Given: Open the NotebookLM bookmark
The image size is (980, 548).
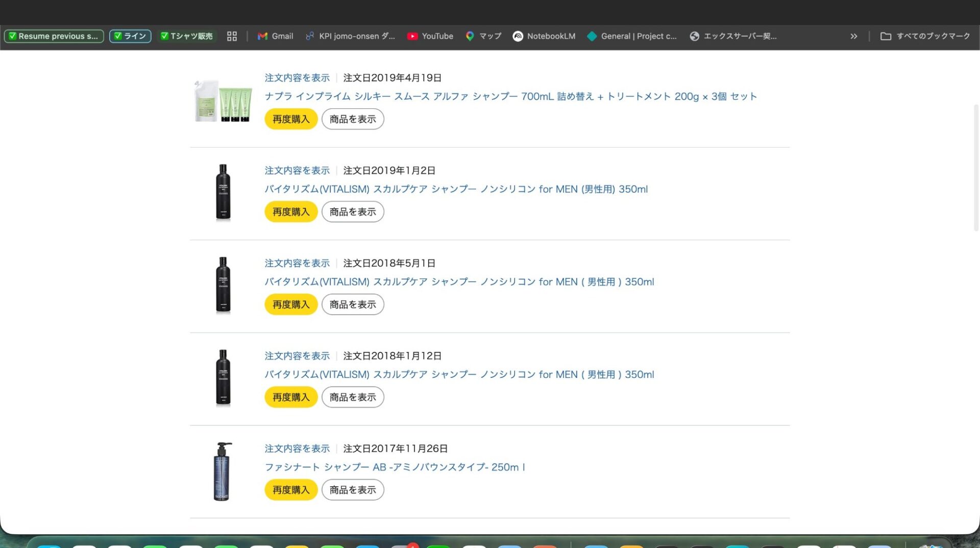Looking at the screenshot, I should point(544,36).
